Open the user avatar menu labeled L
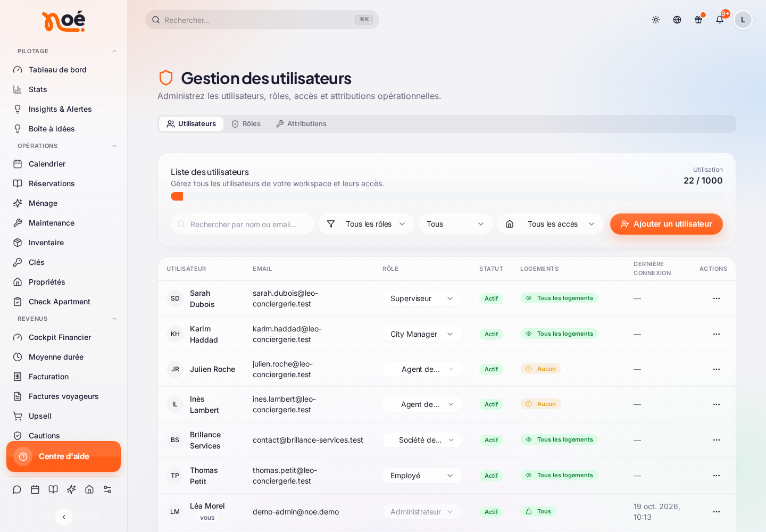766x532 pixels. tap(743, 20)
